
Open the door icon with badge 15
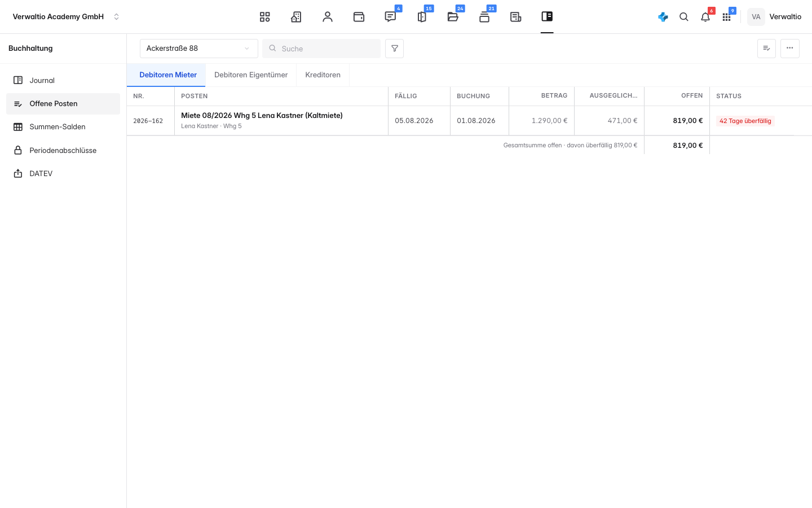421,17
